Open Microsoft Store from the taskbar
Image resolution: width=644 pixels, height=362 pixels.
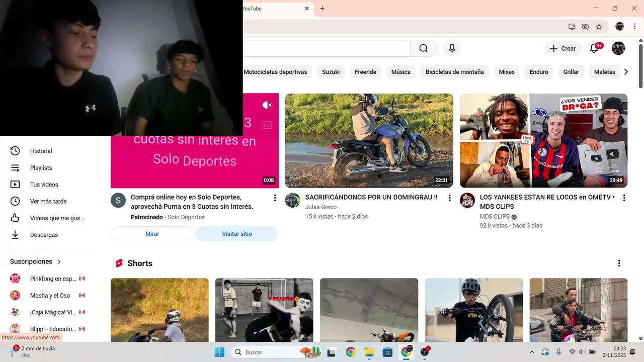pos(387,352)
